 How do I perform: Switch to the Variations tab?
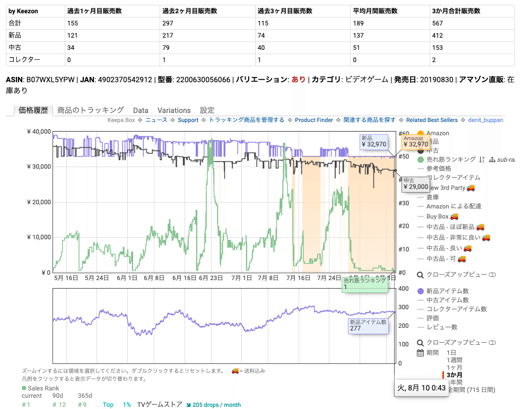coord(174,110)
